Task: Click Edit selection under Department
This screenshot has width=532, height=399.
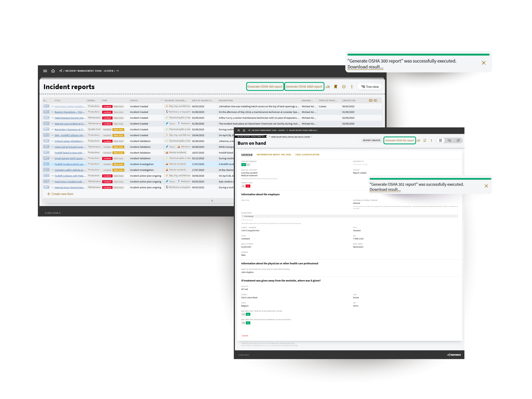Action: pos(247,220)
